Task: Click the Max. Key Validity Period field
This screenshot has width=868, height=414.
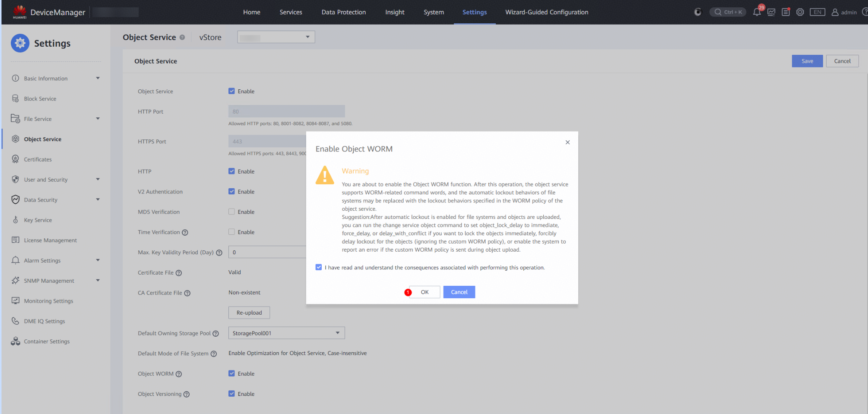Action: click(267, 252)
